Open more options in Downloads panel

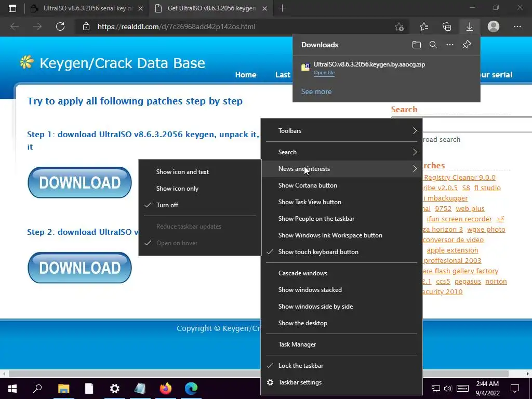click(x=450, y=45)
